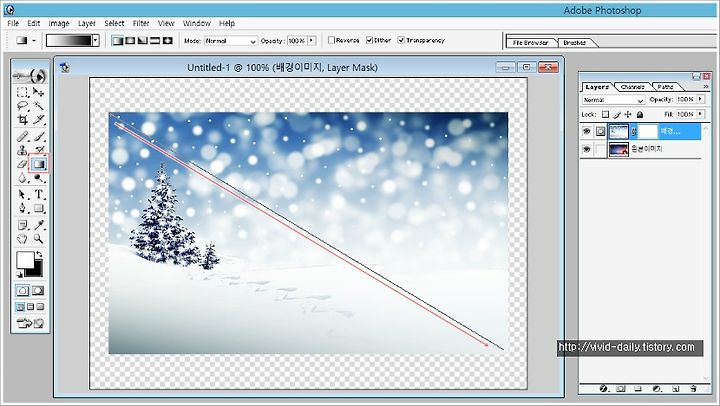Toggle lock transparent pixels
The image size is (720, 406).
605,114
